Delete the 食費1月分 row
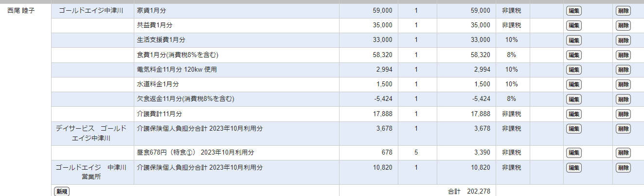644x196 pixels. pyautogui.click(x=623, y=55)
